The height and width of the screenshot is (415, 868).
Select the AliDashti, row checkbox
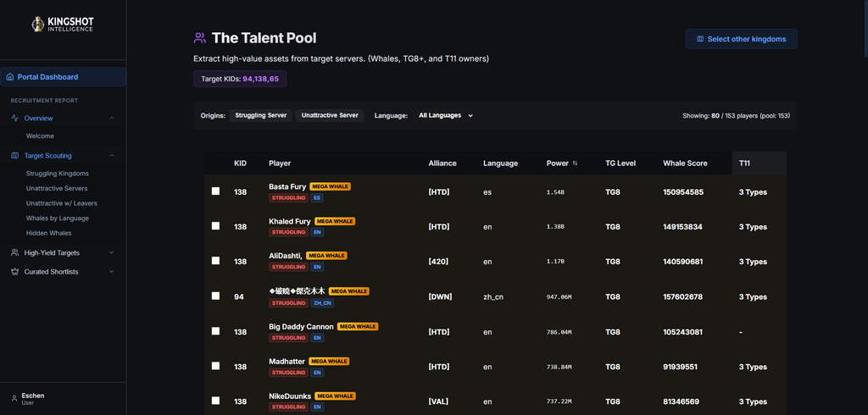(215, 261)
